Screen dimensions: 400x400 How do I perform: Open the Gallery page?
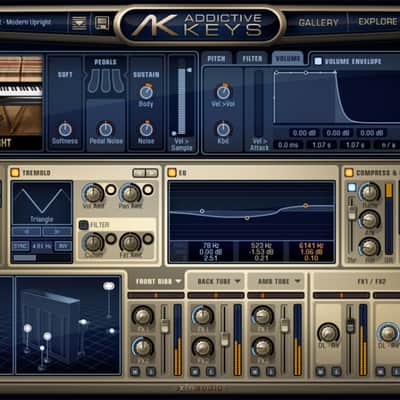[x=318, y=23]
